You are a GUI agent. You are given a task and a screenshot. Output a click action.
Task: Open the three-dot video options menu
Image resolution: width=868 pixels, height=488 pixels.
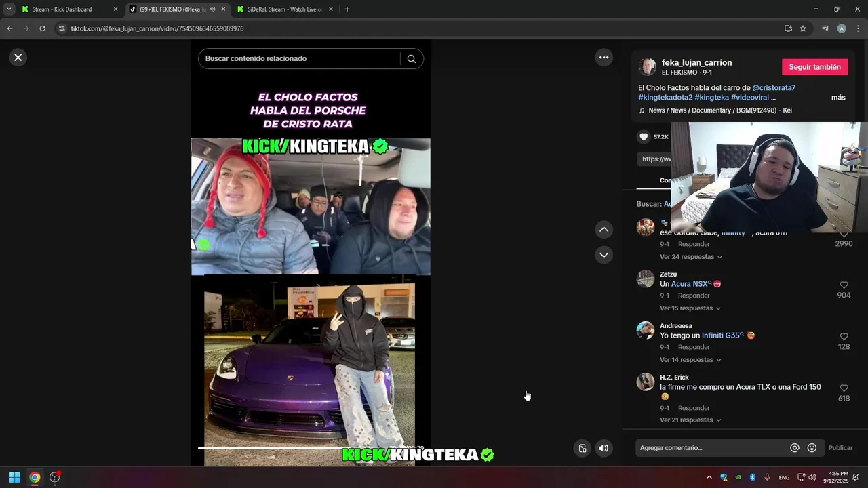604,58
